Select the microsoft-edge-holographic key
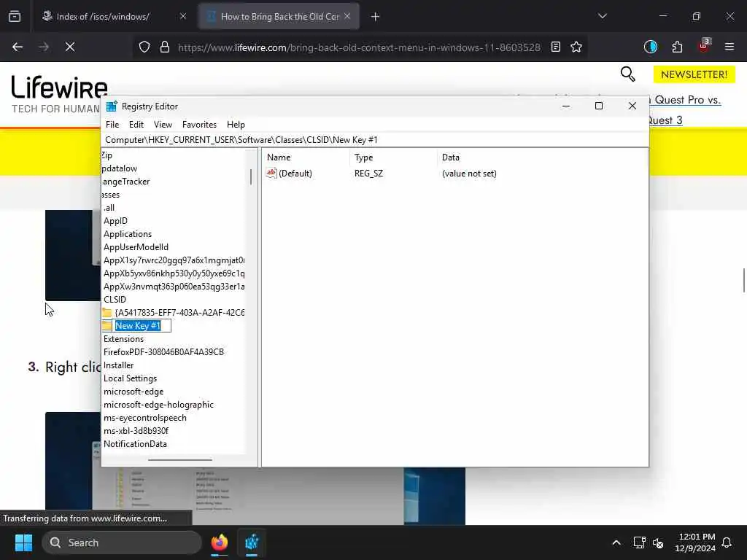The height and width of the screenshot is (560, 747). click(x=158, y=405)
